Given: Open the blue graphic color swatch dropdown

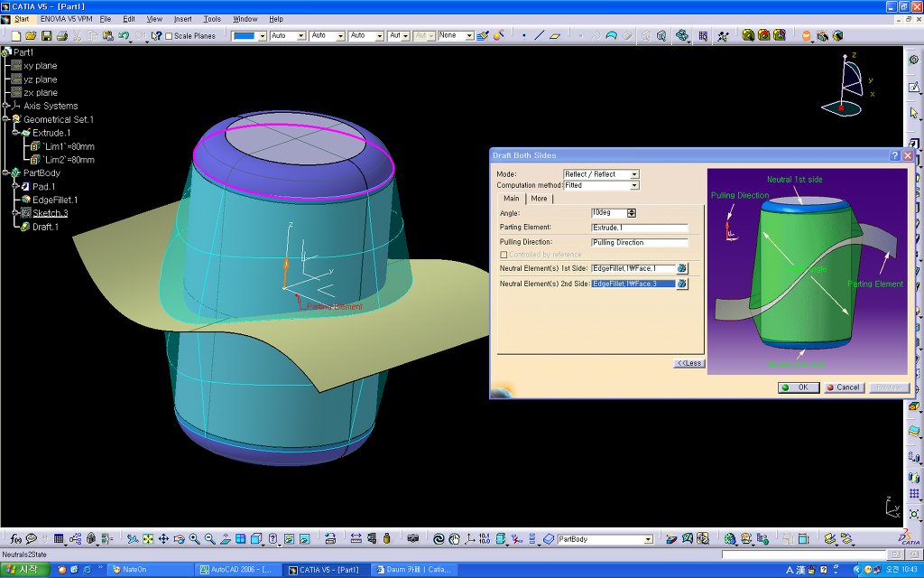Looking at the screenshot, I should 262,36.
